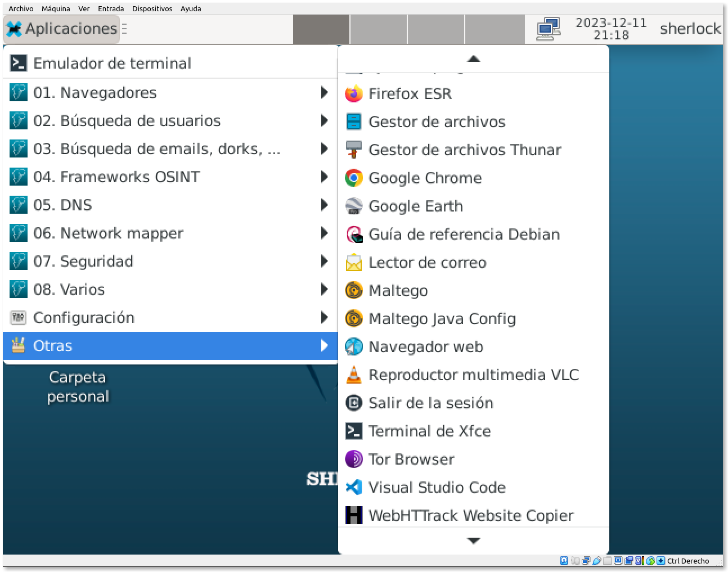Switch to the second workspace
The height and width of the screenshot is (572, 728).
pyautogui.click(x=379, y=29)
